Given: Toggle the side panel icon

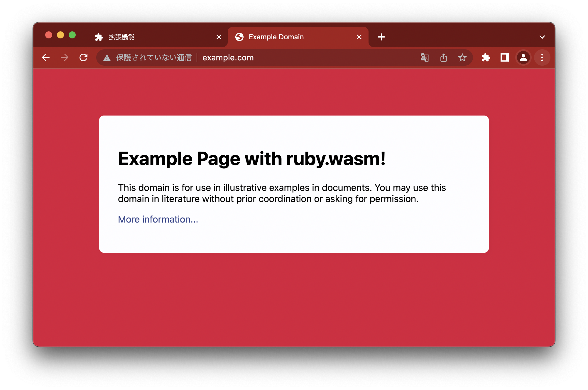Looking at the screenshot, I should 505,57.
